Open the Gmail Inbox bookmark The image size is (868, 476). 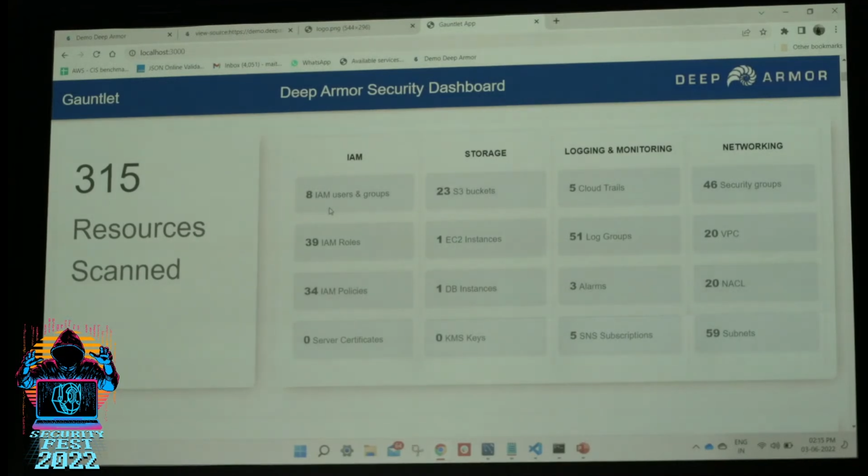247,65
